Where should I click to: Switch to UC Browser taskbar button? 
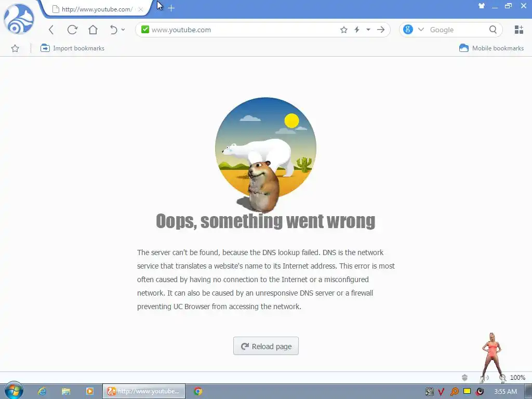(x=144, y=391)
